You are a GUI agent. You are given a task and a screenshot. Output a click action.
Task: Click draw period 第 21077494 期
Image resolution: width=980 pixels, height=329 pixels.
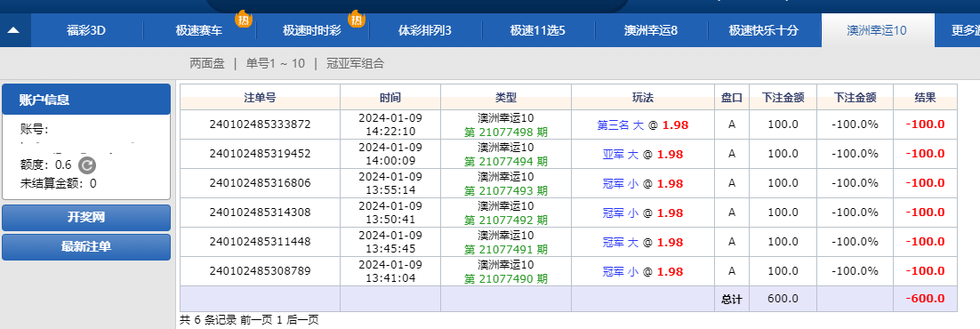point(506,161)
